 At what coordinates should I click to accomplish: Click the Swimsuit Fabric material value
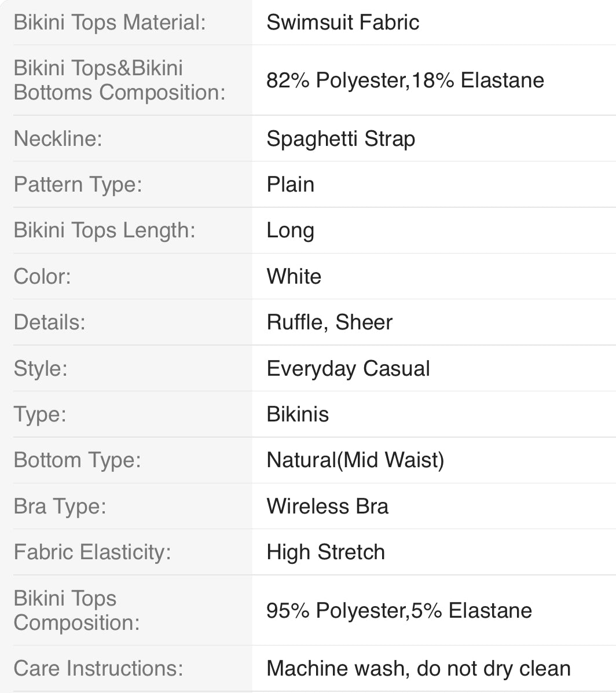[343, 23]
